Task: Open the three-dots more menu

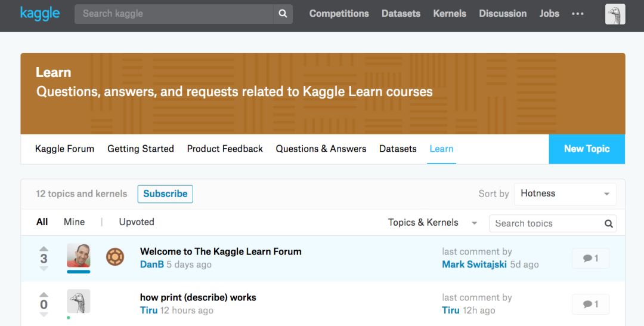Action: [x=577, y=14]
